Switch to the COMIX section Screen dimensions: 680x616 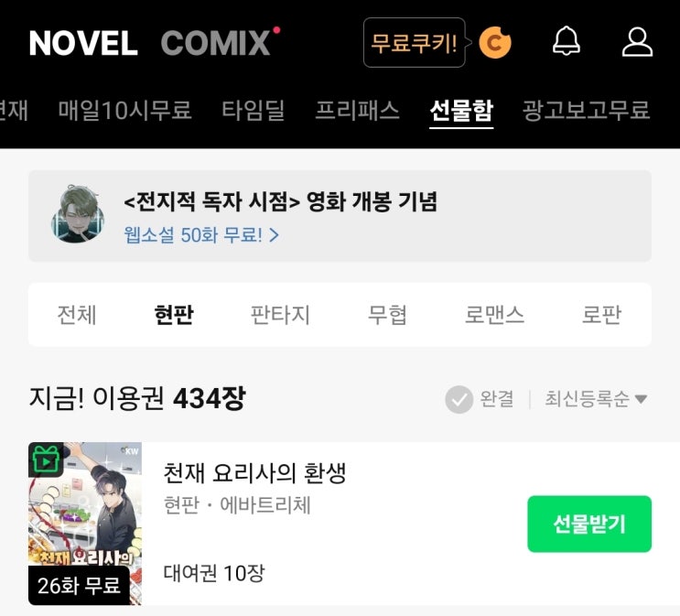point(216,43)
